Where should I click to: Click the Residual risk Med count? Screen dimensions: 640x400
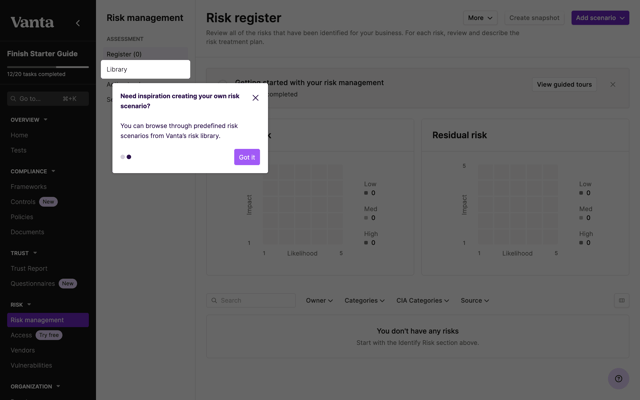[x=584, y=218]
